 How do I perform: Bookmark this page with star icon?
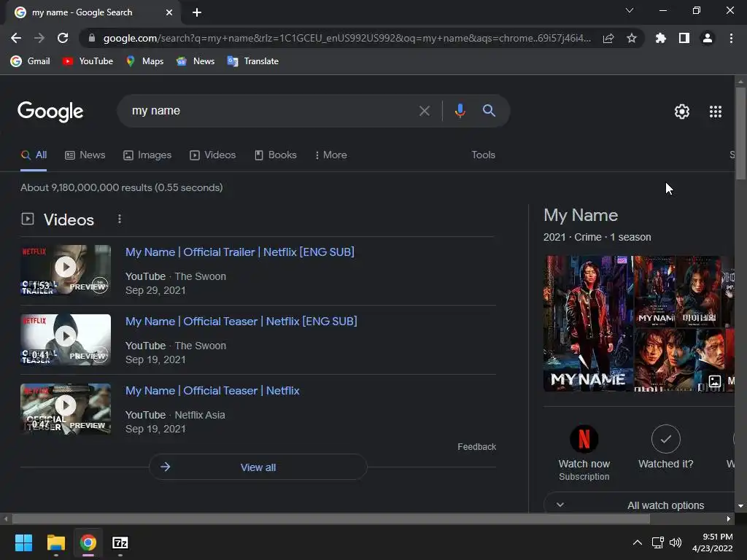point(632,38)
